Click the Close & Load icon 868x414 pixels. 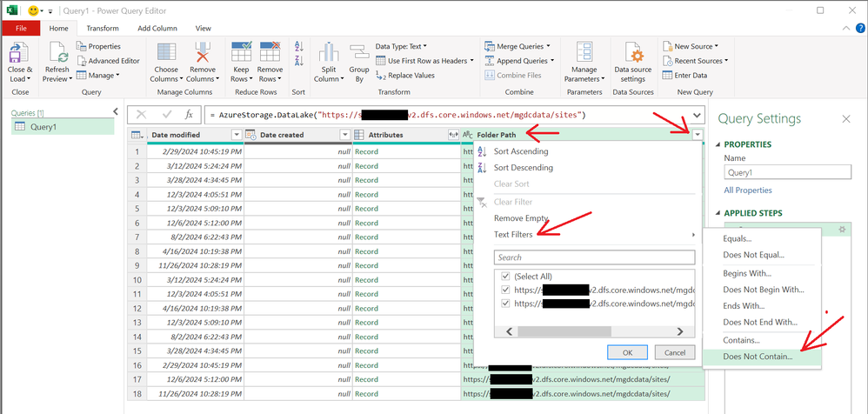point(20,53)
